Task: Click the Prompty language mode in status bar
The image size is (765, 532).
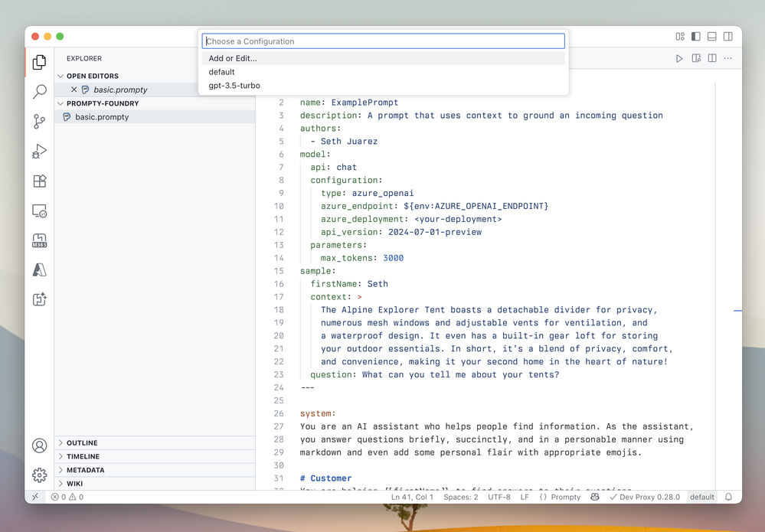Action: (560, 497)
